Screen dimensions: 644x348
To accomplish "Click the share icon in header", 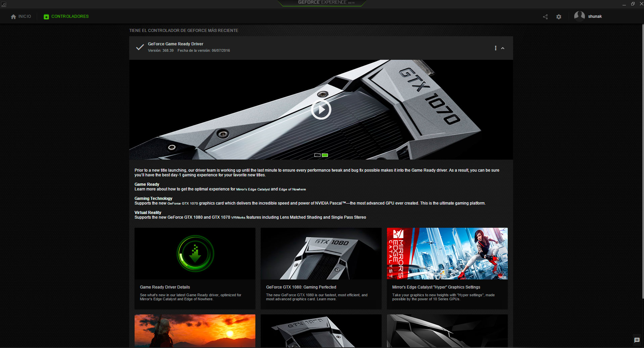I will tap(545, 17).
